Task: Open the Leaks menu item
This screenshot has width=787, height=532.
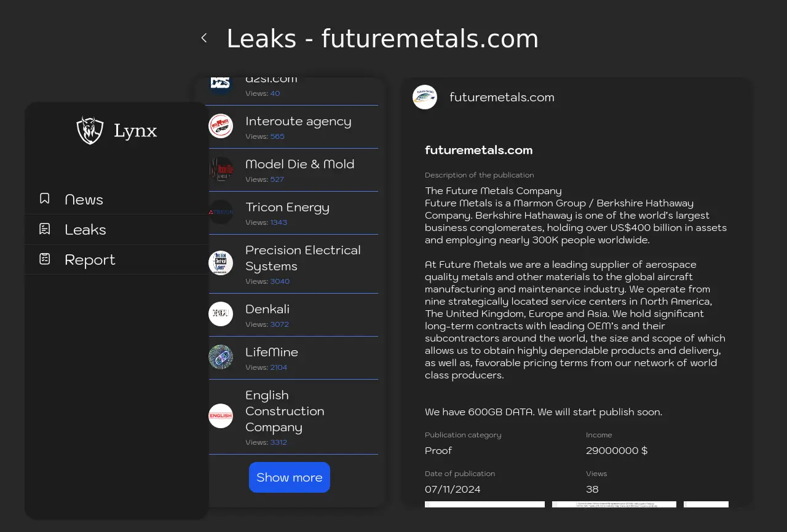Action: click(x=85, y=230)
